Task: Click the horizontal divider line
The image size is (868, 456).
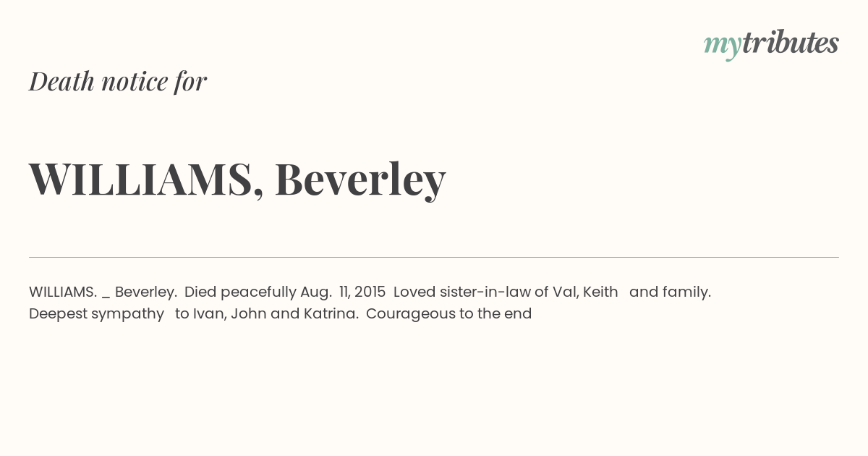Action: pyautogui.click(x=434, y=257)
